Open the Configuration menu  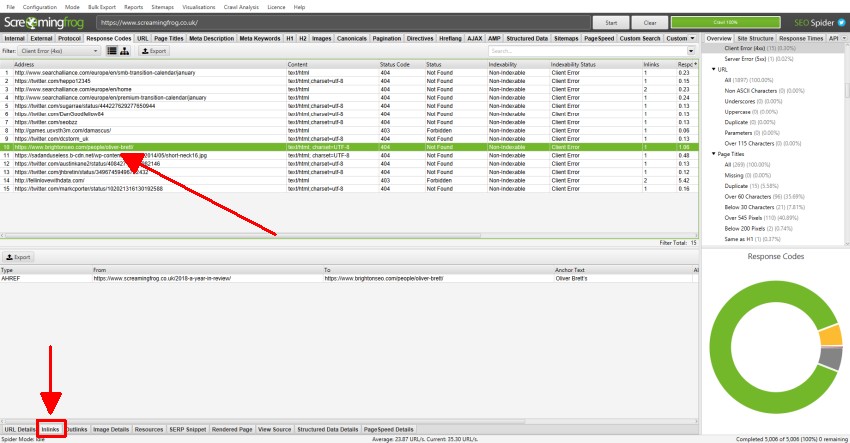click(40, 7)
